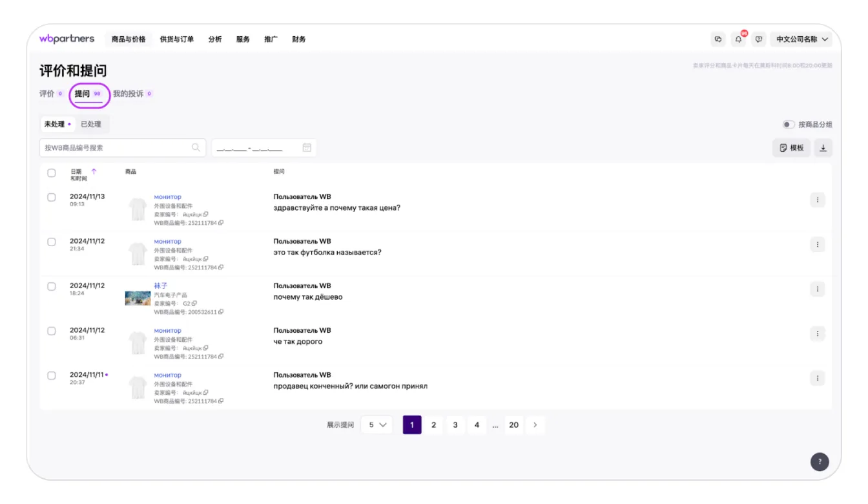Screen dimensions: 868x504
Task: Switch to the 提问 tab
Action: pos(88,94)
